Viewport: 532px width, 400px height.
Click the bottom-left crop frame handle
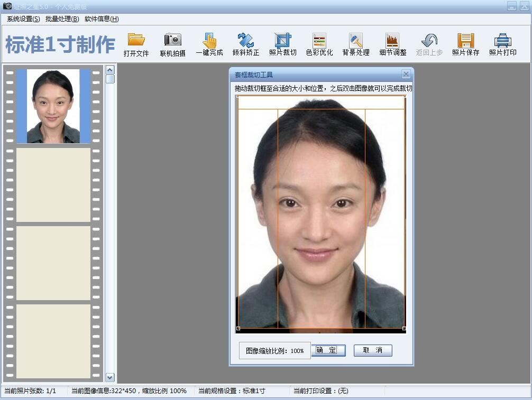point(238,328)
